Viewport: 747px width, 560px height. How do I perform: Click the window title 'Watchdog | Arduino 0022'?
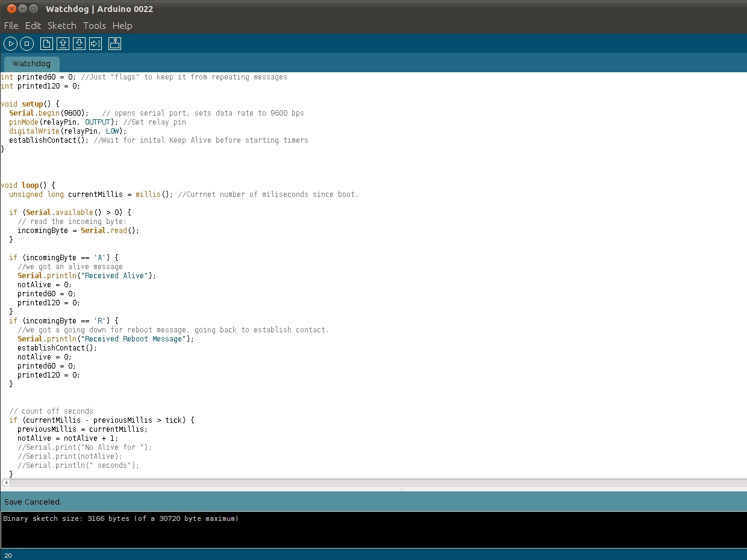click(99, 9)
